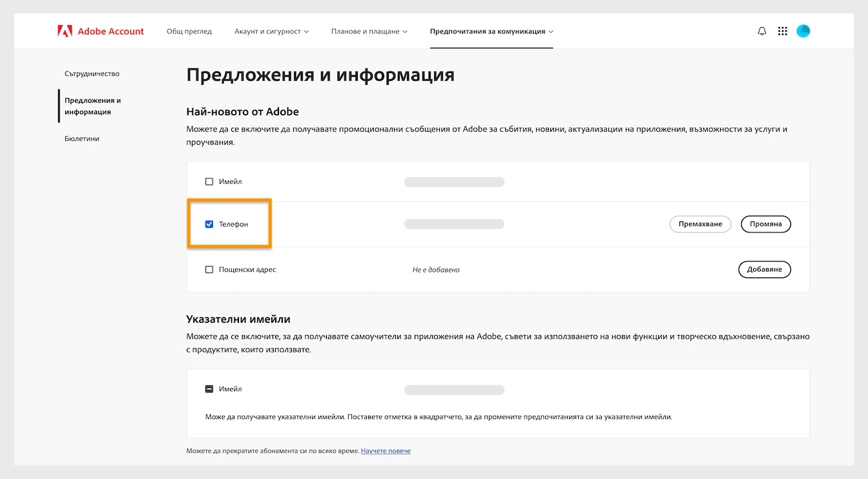
Task: Select the Сътрудничество sidebar item
Action: (x=90, y=74)
